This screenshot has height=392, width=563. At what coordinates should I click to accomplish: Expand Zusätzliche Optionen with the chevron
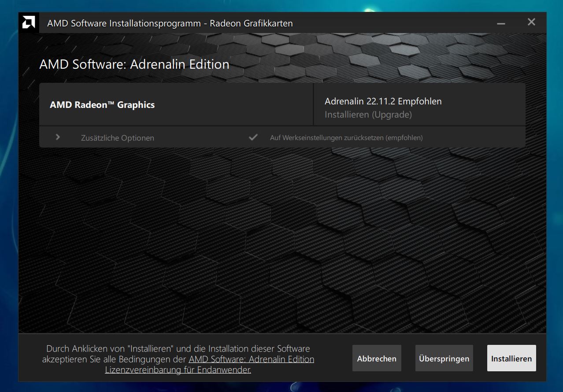(58, 137)
